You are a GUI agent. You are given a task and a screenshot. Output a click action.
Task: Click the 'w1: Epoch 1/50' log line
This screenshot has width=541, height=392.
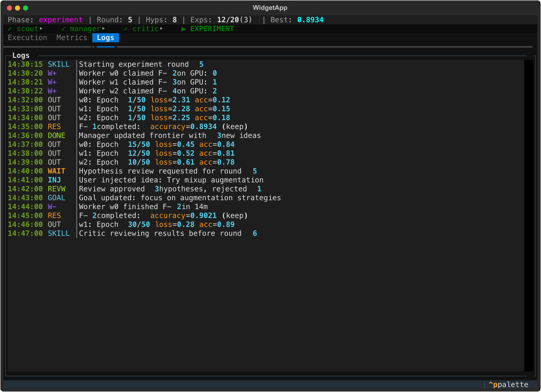pyautogui.click(x=266, y=109)
